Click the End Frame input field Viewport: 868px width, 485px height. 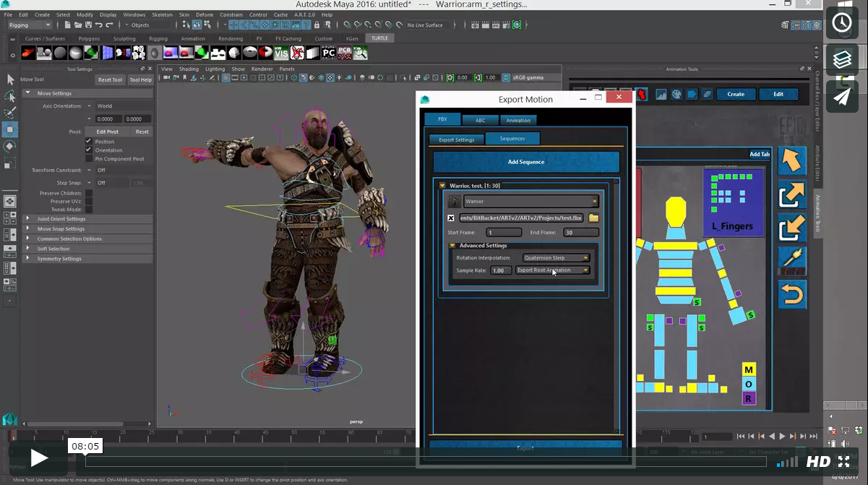tap(581, 233)
